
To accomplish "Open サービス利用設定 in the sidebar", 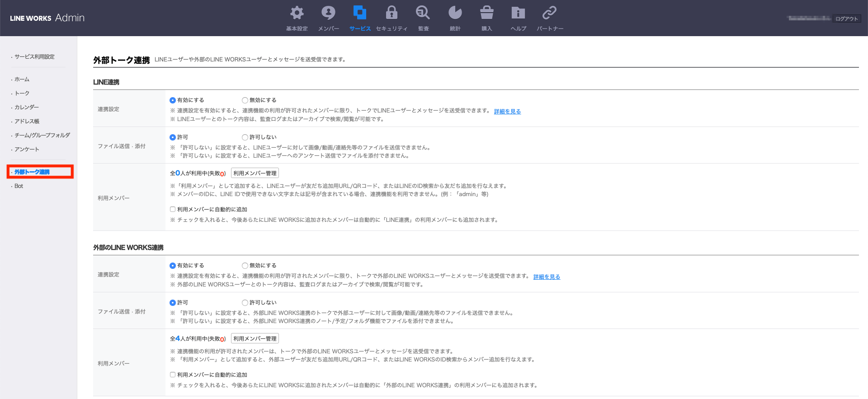I will point(34,57).
